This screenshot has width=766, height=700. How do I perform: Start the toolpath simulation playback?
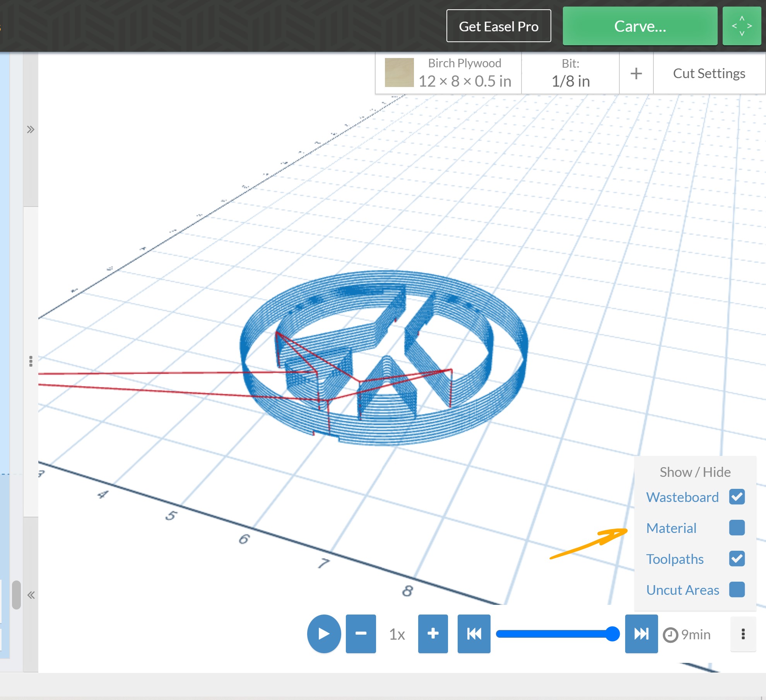click(x=324, y=633)
